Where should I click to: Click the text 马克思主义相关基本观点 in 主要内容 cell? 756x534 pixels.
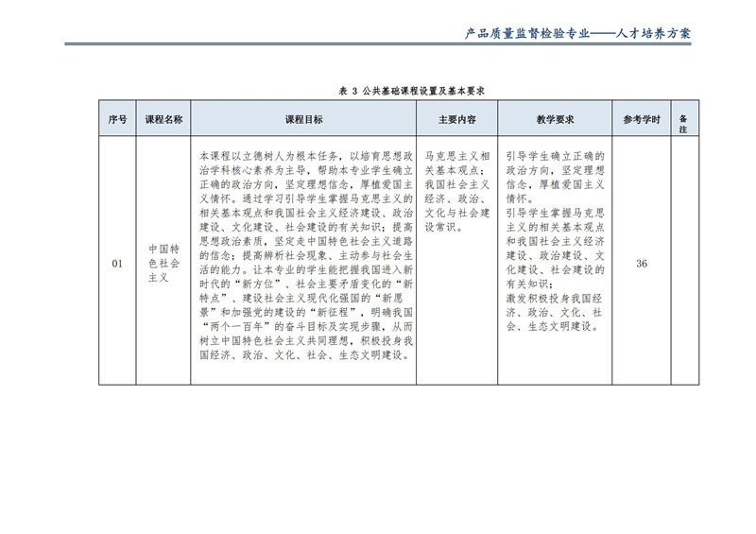(457, 163)
